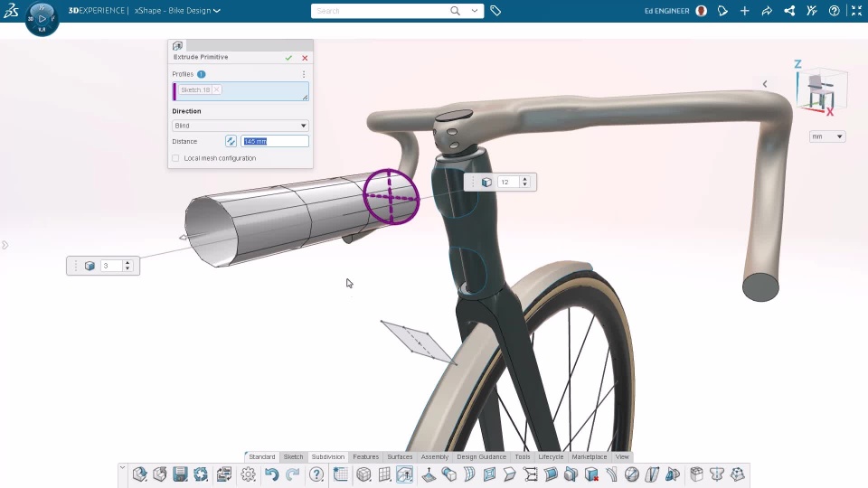Screen dimensions: 868x488
Task: Toggle full screen collapse icon top right
Action: pos(856,11)
